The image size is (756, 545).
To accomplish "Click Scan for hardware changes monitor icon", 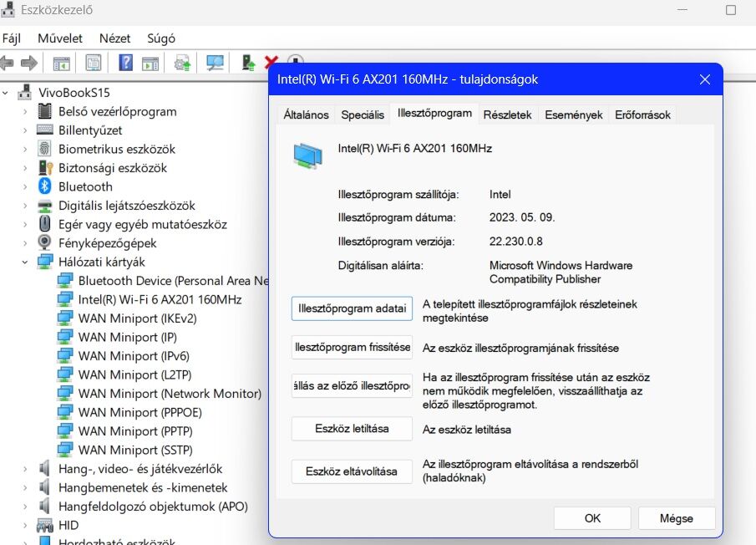I will [x=215, y=63].
